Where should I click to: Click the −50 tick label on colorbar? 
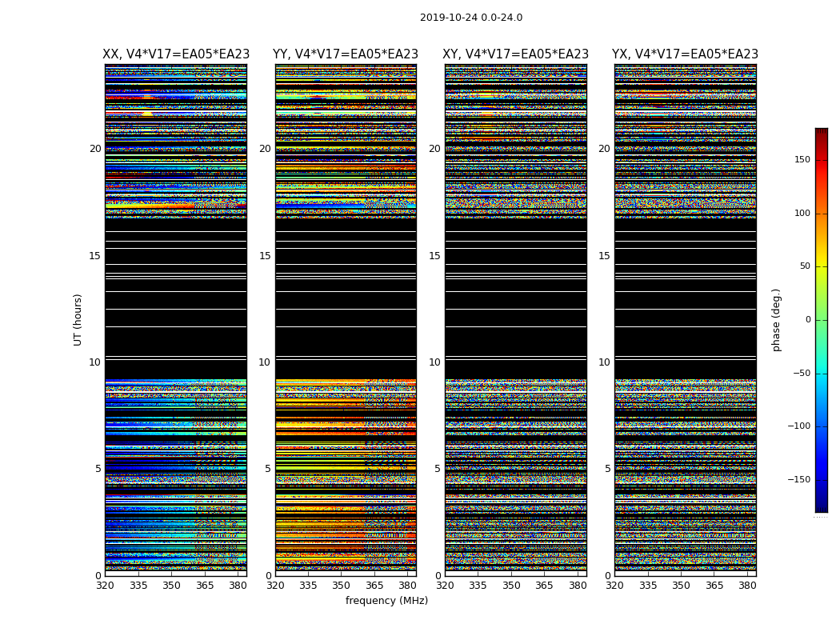coord(802,373)
